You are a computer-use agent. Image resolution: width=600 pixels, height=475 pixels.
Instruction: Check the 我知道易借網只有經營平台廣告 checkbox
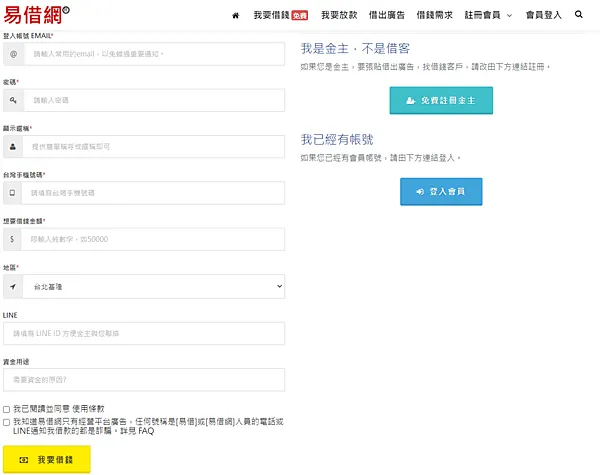7,422
